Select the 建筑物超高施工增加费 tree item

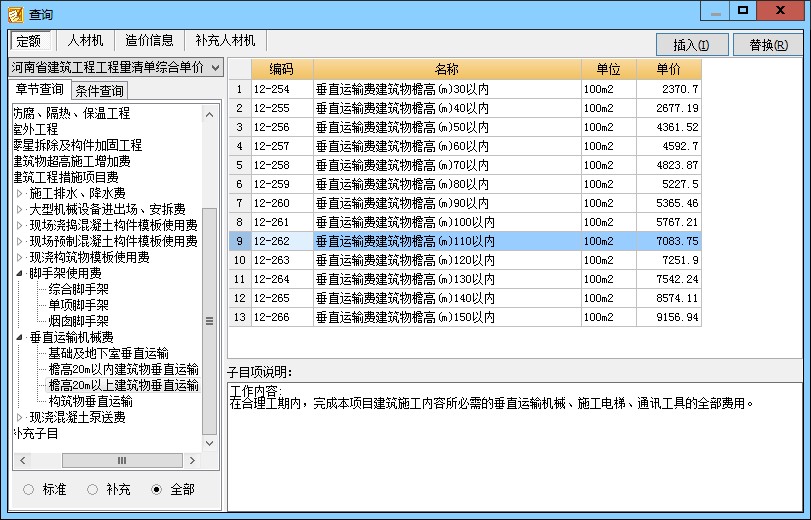coord(72,161)
